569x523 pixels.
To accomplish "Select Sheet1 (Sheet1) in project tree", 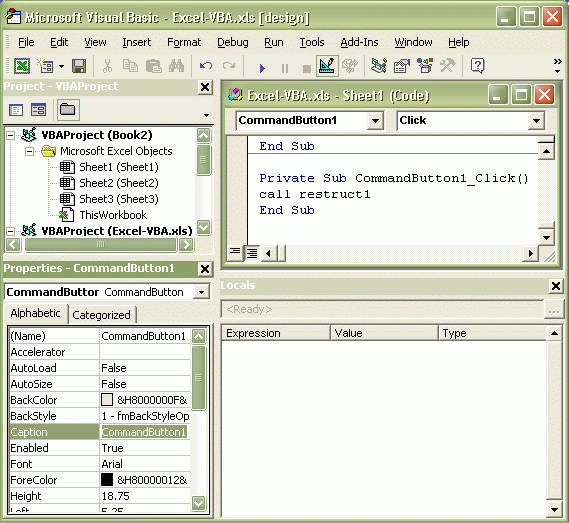I will pyautogui.click(x=119, y=167).
